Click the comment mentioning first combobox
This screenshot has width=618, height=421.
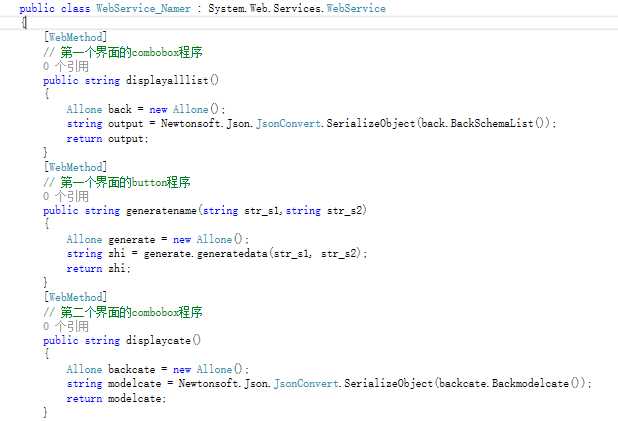pos(123,52)
